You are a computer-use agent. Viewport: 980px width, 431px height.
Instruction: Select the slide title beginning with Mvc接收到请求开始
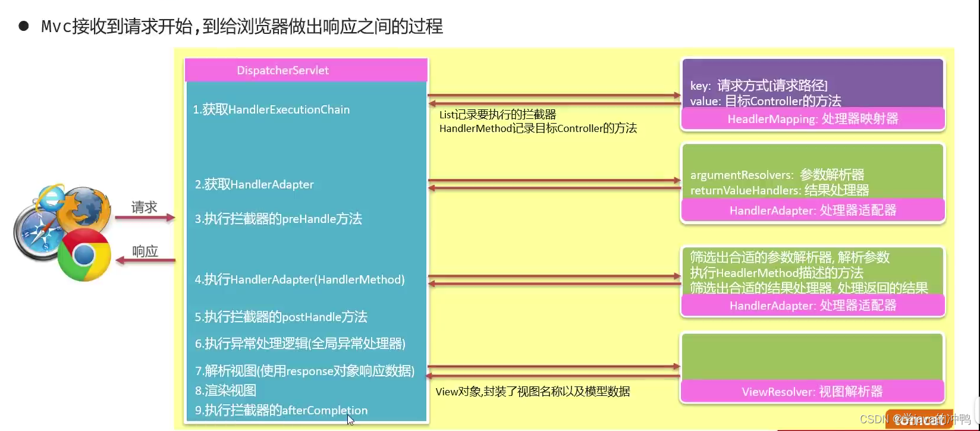[242, 26]
